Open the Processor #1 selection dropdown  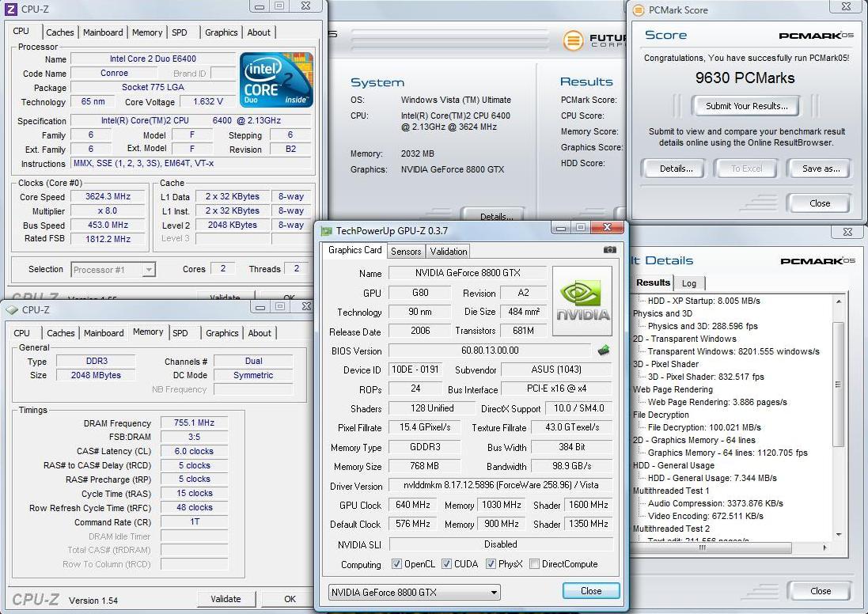click(x=113, y=270)
